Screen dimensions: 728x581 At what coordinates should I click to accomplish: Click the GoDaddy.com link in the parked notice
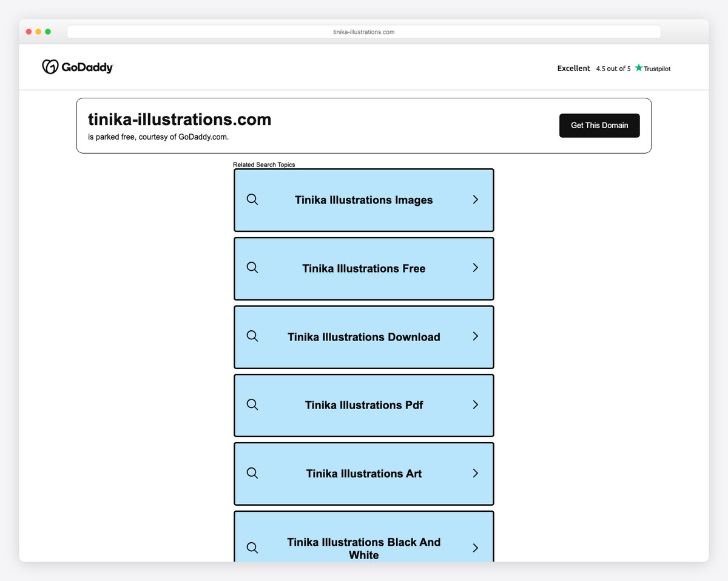[x=202, y=137]
